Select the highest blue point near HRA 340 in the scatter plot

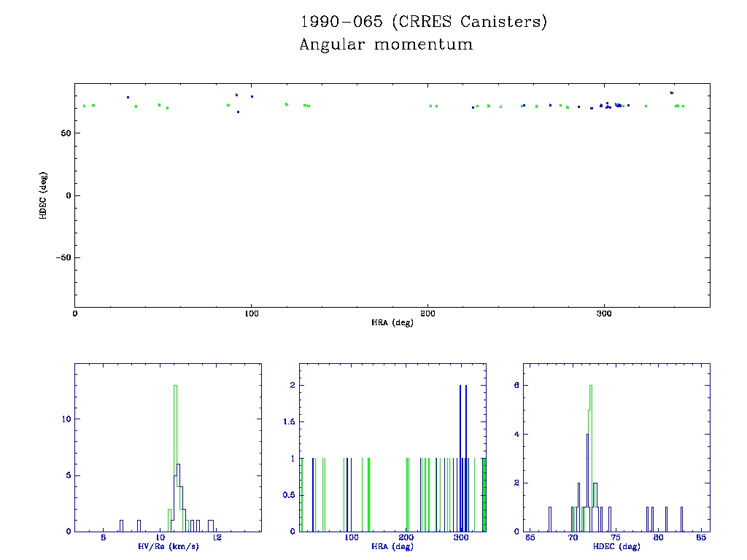(x=672, y=93)
